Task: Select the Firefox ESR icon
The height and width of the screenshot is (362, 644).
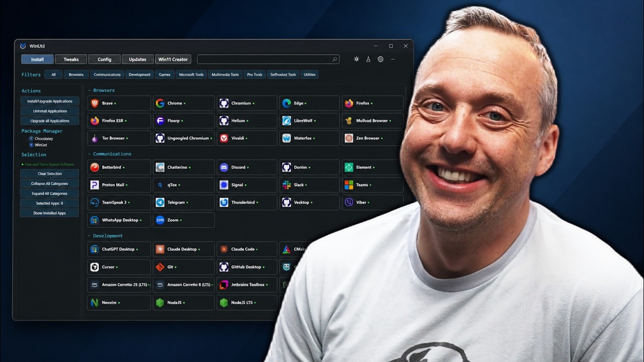Action: click(x=95, y=121)
